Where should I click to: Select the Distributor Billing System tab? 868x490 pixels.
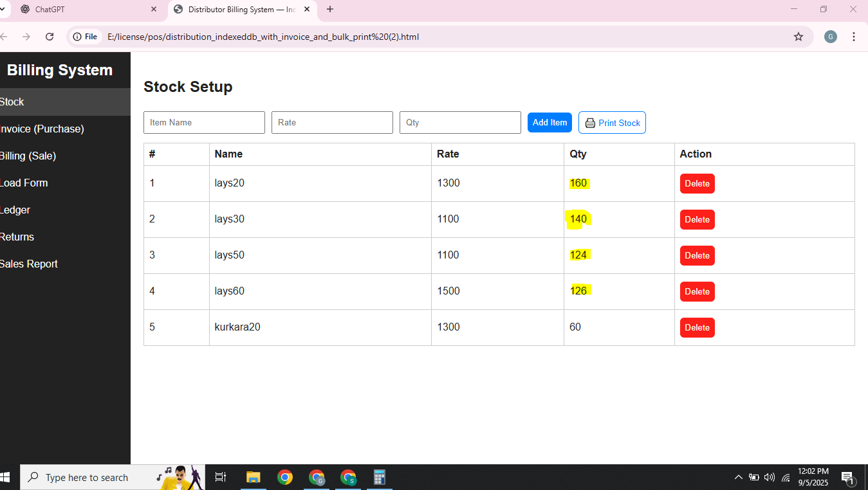coord(238,10)
